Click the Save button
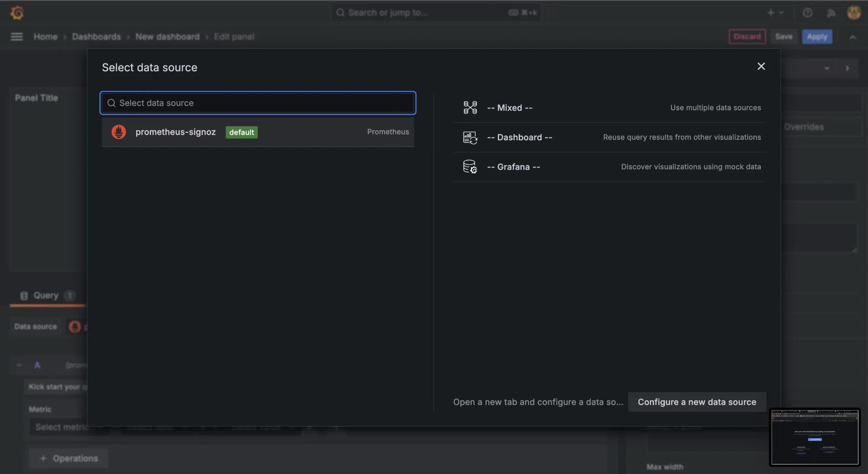868x474 pixels. pos(784,37)
